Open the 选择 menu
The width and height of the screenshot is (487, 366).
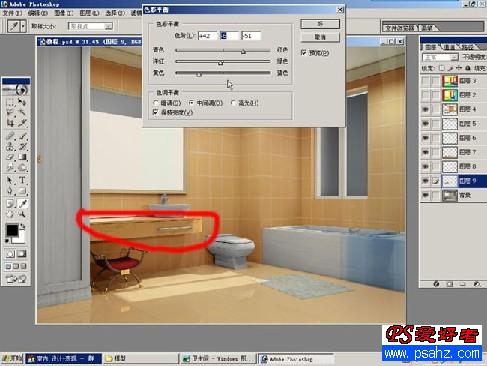click(x=115, y=13)
